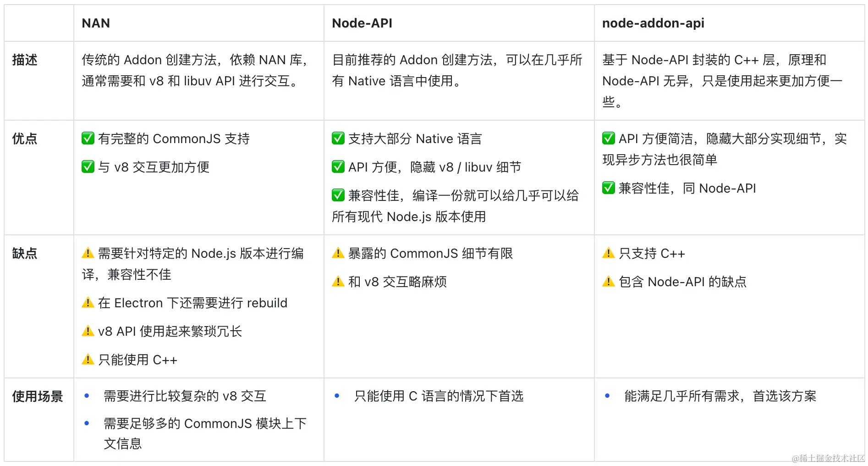The height and width of the screenshot is (466, 868).
Task: Click the warning icon beside 只支持 C++
Action: 609,253
